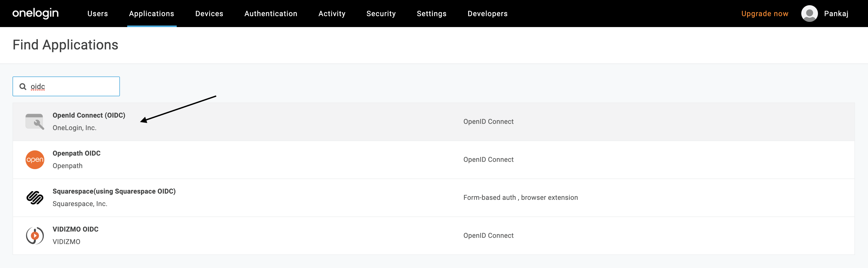Open the Devices menu

209,14
